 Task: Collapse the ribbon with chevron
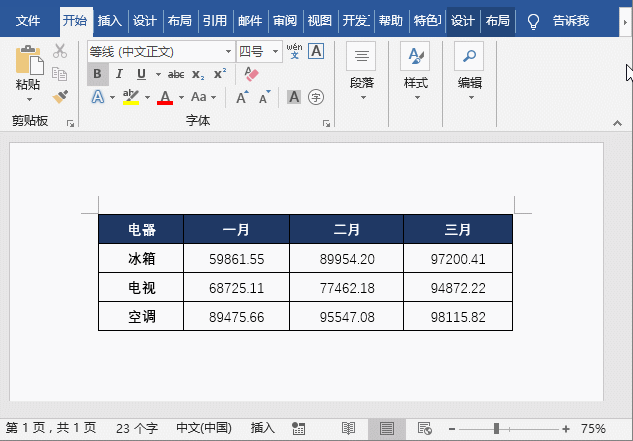(x=617, y=123)
